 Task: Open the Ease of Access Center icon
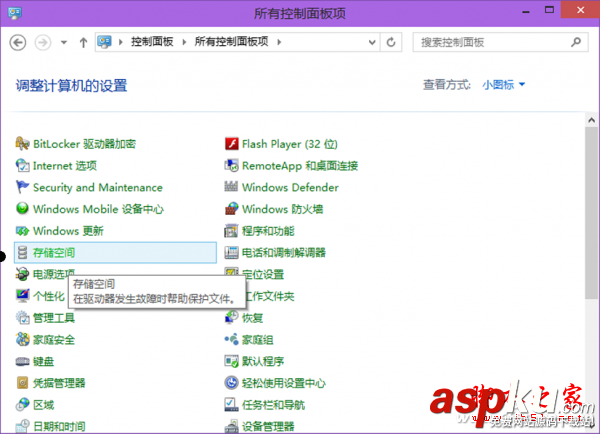pyautogui.click(x=232, y=383)
